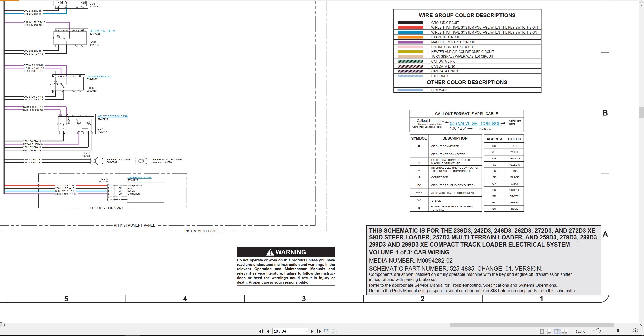Click the CONNECTOR symbol in legend
This screenshot has width=644, height=336.
[419, 177]
